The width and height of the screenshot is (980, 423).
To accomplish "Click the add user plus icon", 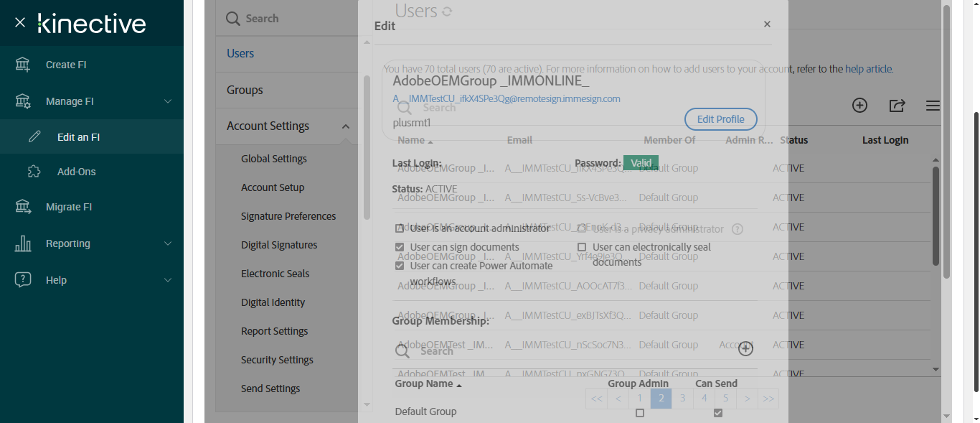I will tap(859, 106).
